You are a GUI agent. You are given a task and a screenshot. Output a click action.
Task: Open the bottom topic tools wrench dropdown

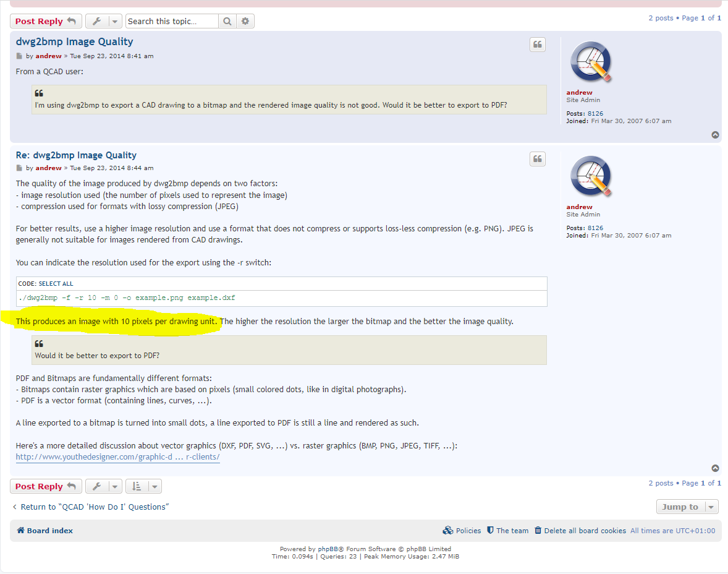click(103, 486)
